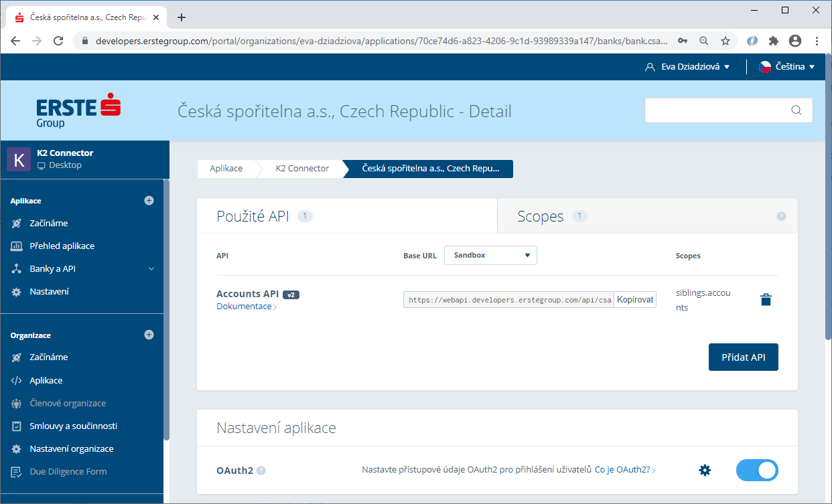This screenshot has width=832, height=504.
Task: Open the extensions puzzle icon
Action: pyautogui.click(x=774, y=41)
